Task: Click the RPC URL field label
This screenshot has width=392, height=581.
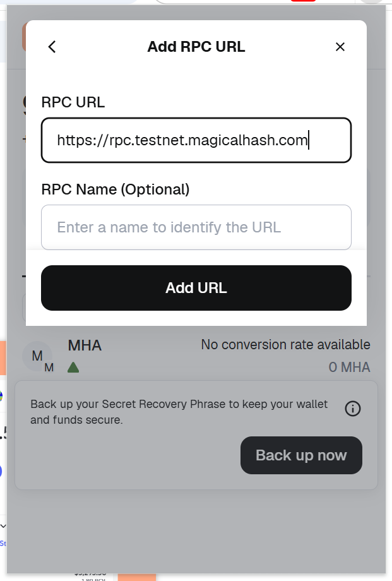Action: (x=73, y=102)
